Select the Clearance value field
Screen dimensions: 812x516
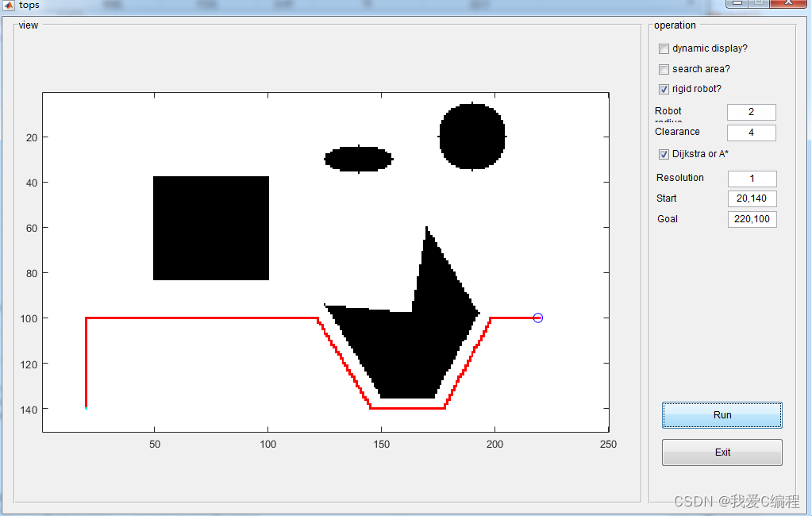(751, 133)
